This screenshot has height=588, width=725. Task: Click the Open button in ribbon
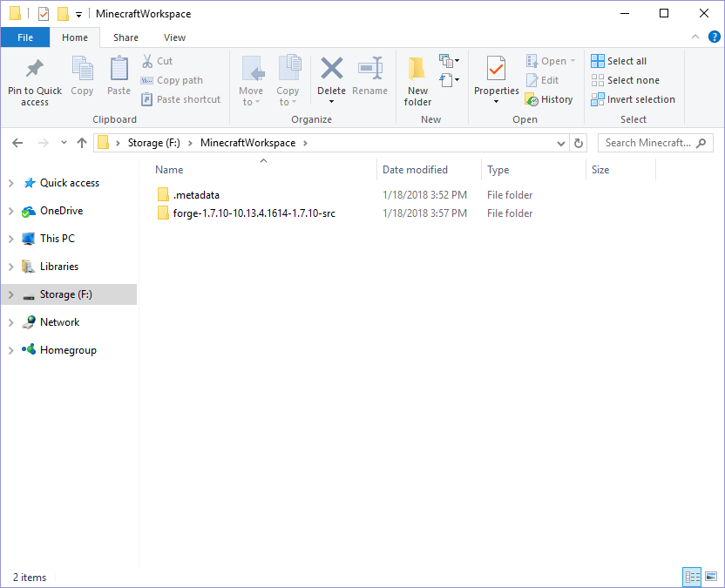tap(550, 61)
